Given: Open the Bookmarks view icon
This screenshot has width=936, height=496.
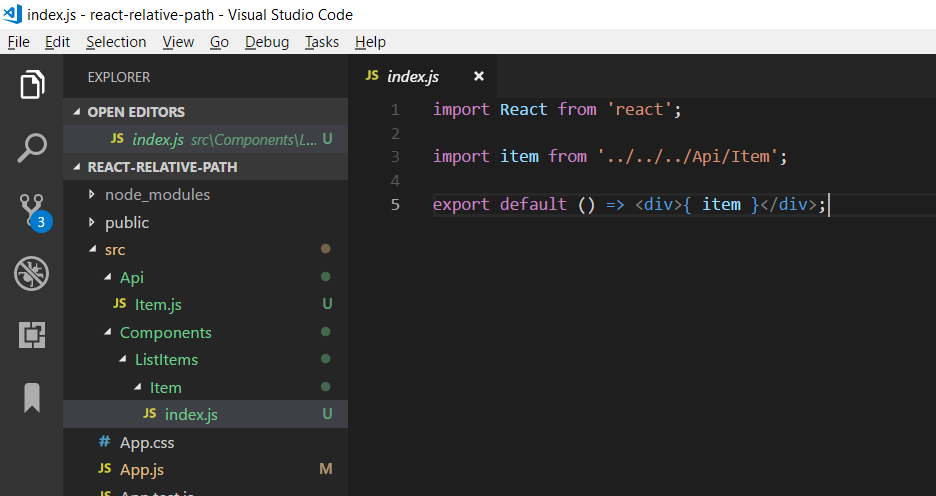Looking at the screenshot, I should 32,398.
